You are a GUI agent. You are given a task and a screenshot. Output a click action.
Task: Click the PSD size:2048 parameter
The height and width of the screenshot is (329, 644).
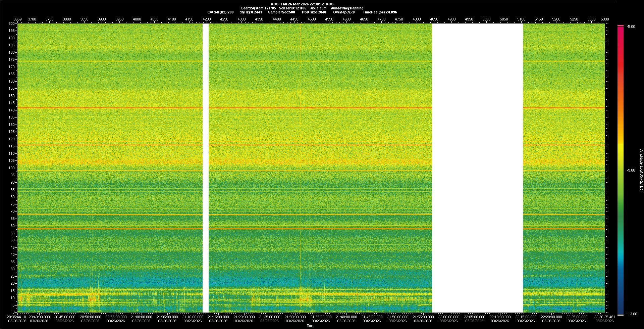[x=314, y=12]
